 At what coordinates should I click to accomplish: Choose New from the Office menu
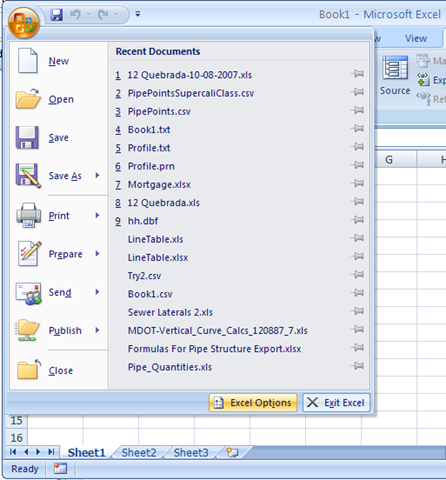59,61
